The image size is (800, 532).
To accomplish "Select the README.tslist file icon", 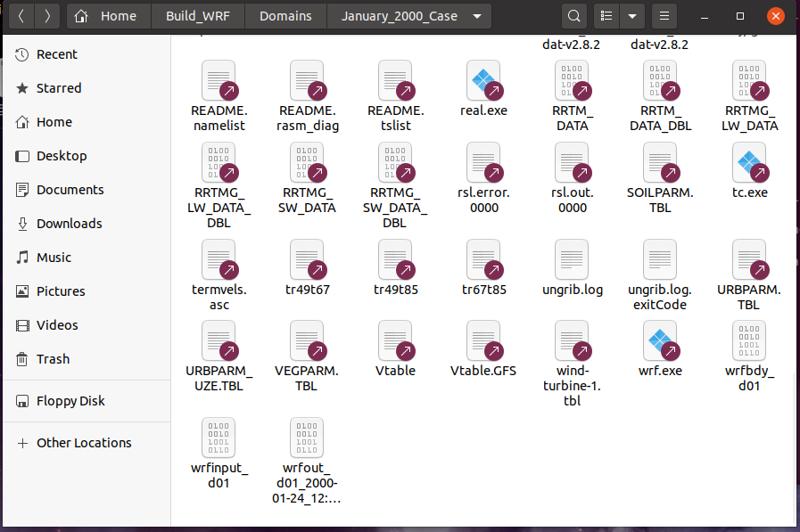I will [395, 80].
